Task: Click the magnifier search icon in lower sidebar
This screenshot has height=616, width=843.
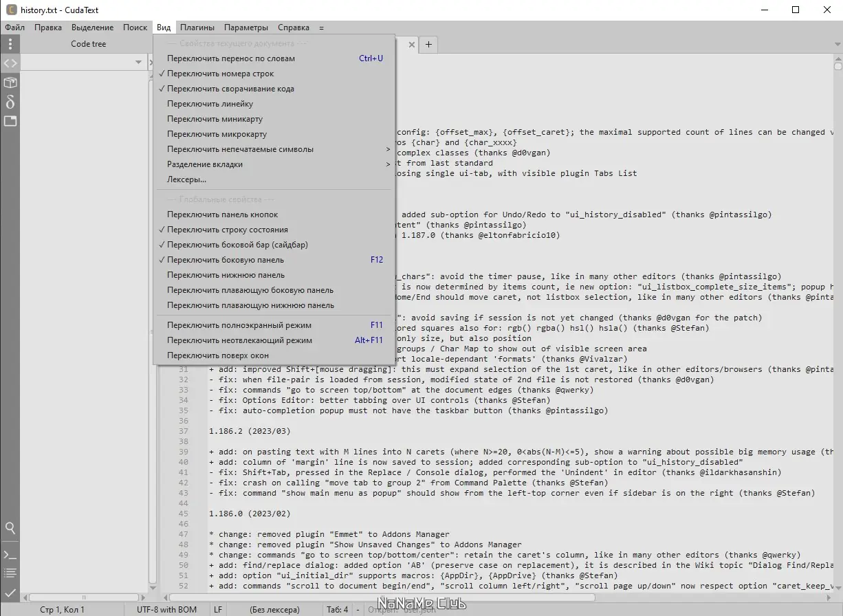Action: click(x=10, y=528)
